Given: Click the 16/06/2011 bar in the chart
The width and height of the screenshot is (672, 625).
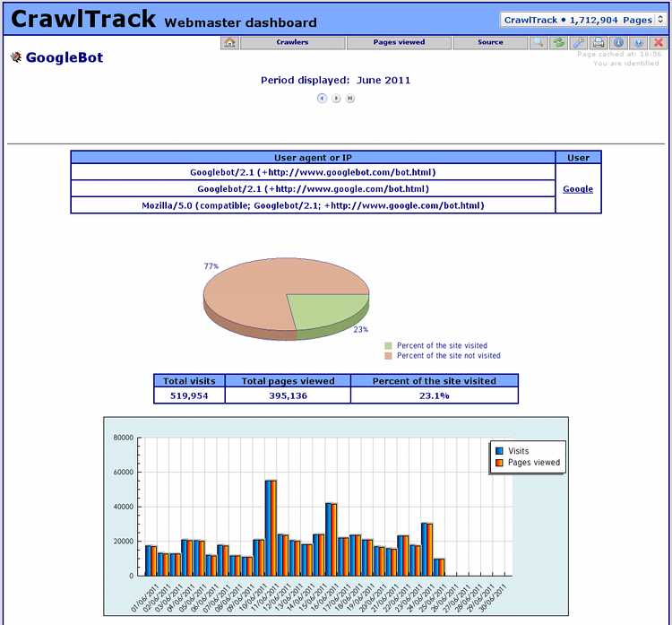Looking at the screenshot, I should point(332,539).
